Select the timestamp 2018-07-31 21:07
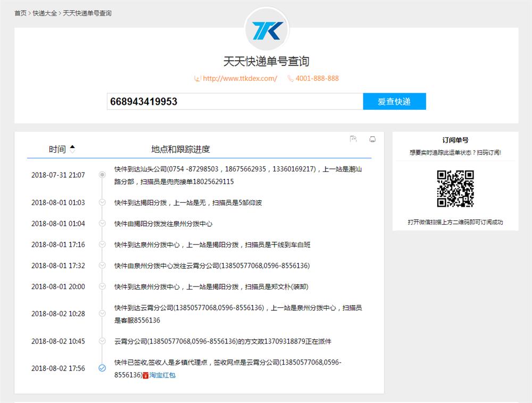 58,175
